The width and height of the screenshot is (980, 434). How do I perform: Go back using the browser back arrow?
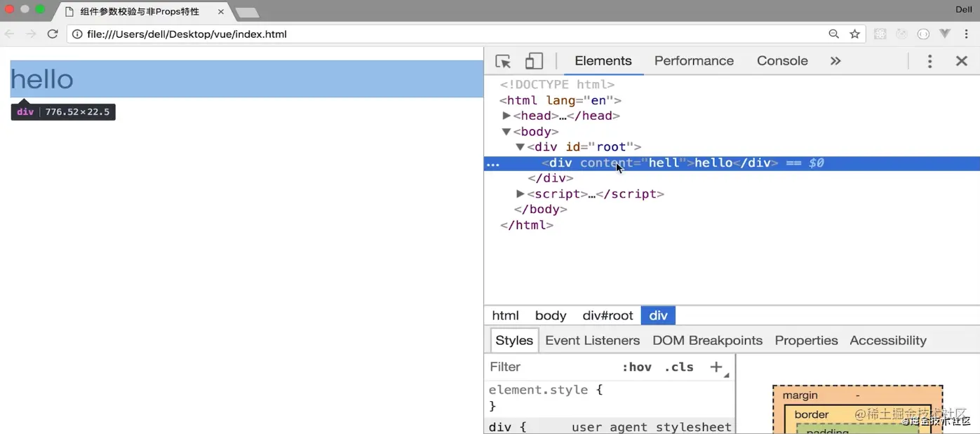(x=10, y=34)
